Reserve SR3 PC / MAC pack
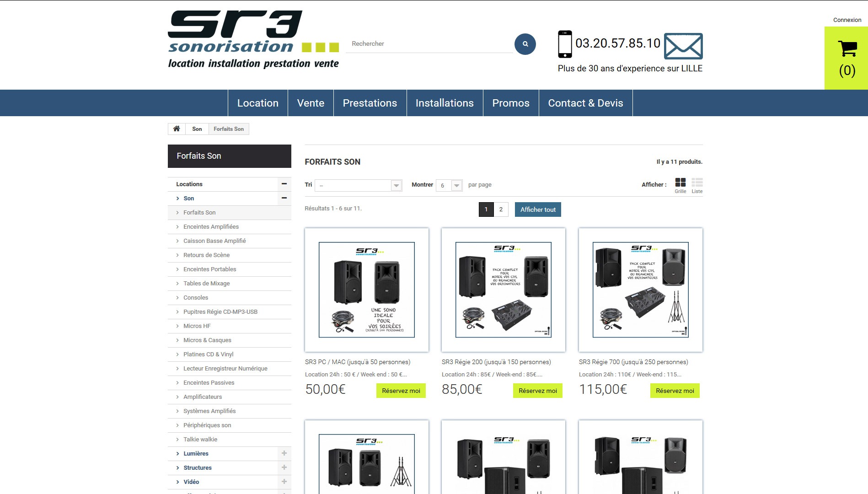Screen dimensions: 868x494 (x=401, y=391)
